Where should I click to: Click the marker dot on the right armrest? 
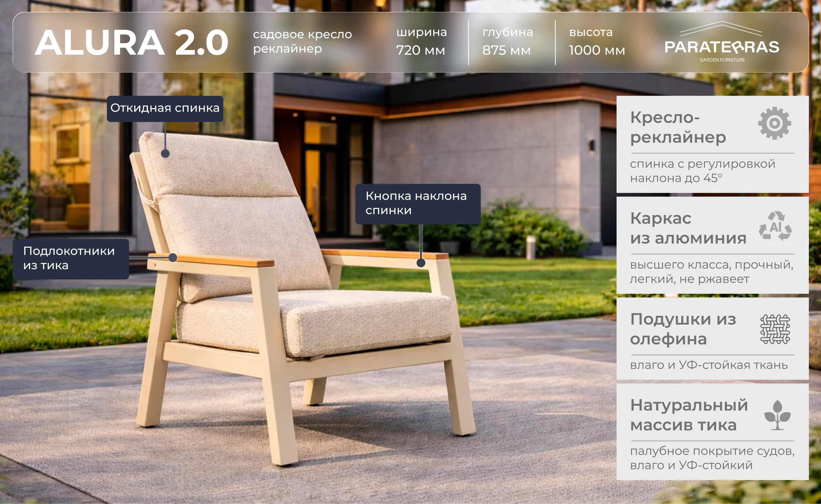tap(421, 263)
